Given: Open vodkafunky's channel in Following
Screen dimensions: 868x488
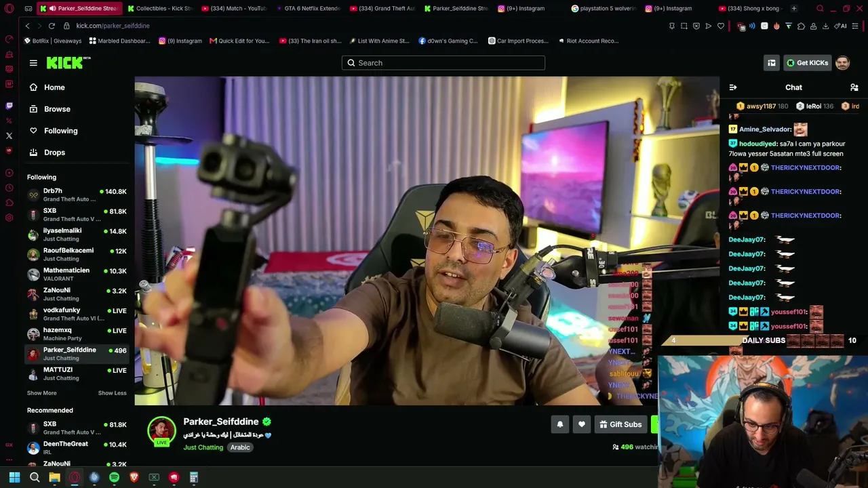Looking at the screenshot, I should [x=77, y=314].
